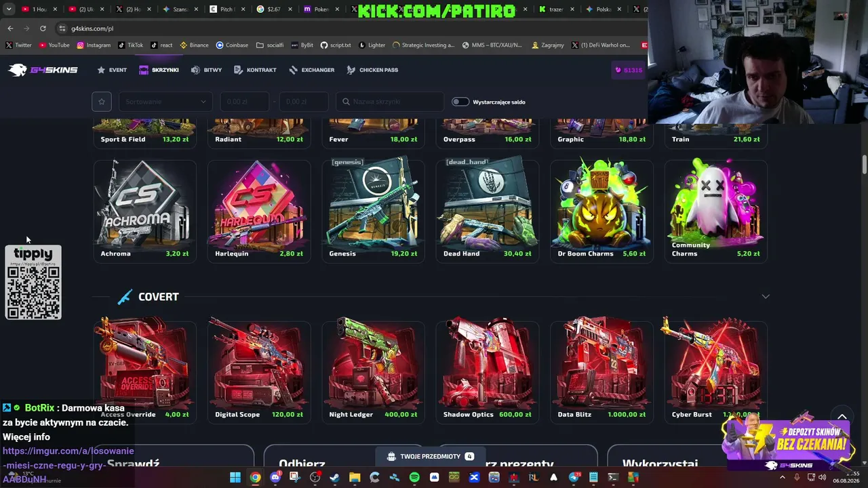Click the Depozyt skinów bez czekania banner

tap(788, 441)
